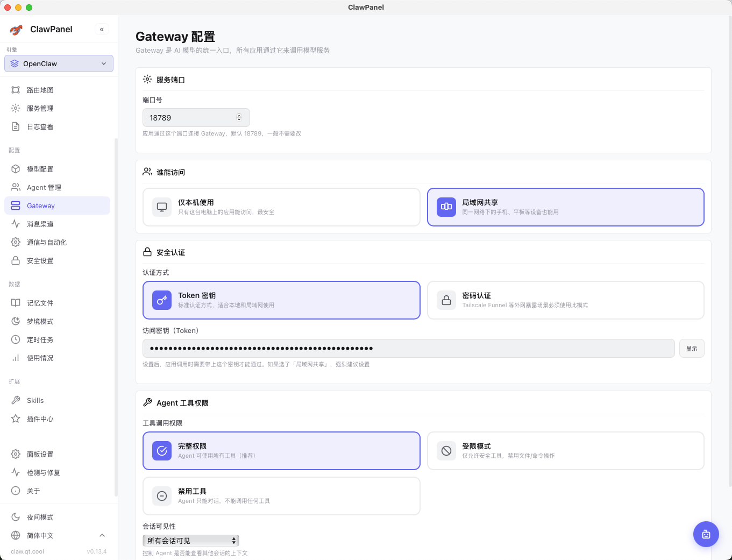This screenshot has height=560, width=732.
Task: Click the ClawPanel lobster logo icon
Action: 16,30
